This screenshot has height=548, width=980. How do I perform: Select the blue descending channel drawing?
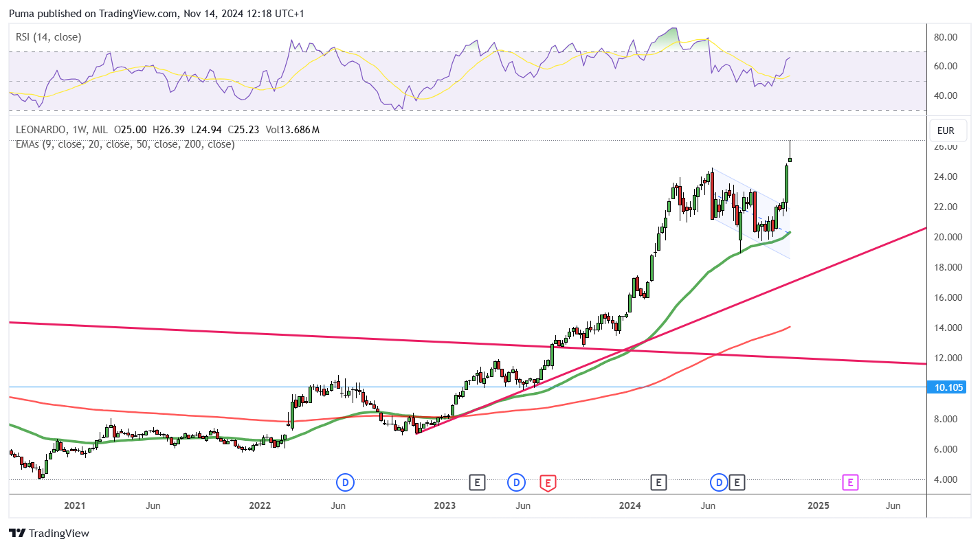(750, 214)
